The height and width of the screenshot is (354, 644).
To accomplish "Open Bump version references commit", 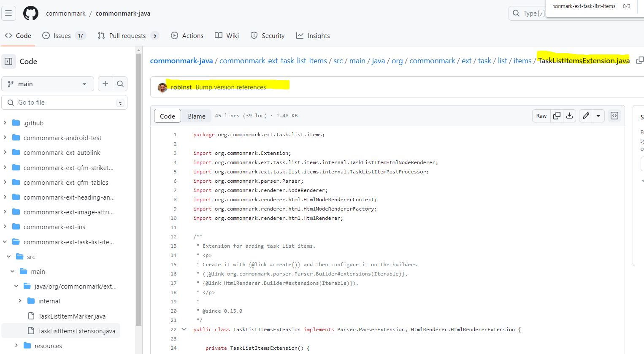I will [231, 87].
